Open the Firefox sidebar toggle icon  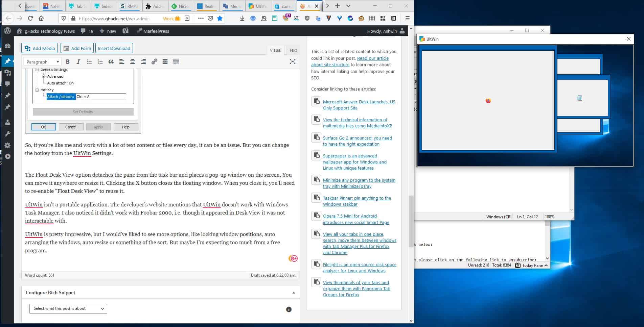394,18
